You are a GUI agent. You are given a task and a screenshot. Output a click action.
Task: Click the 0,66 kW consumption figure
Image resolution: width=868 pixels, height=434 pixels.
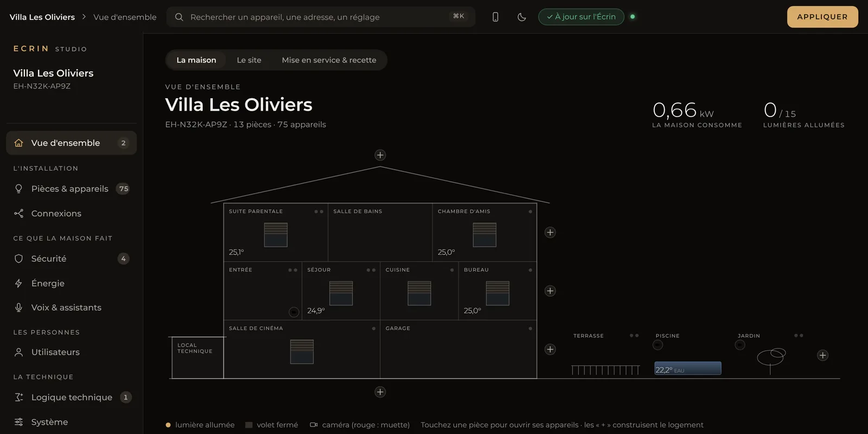click(683, 110)
